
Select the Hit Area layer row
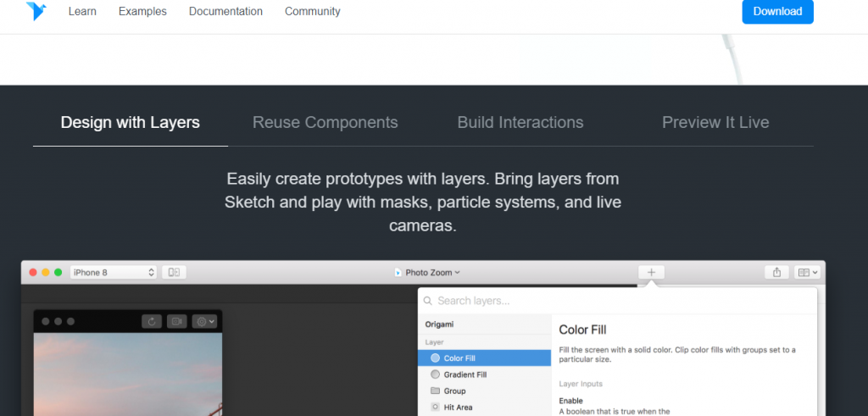coord(484,408)
